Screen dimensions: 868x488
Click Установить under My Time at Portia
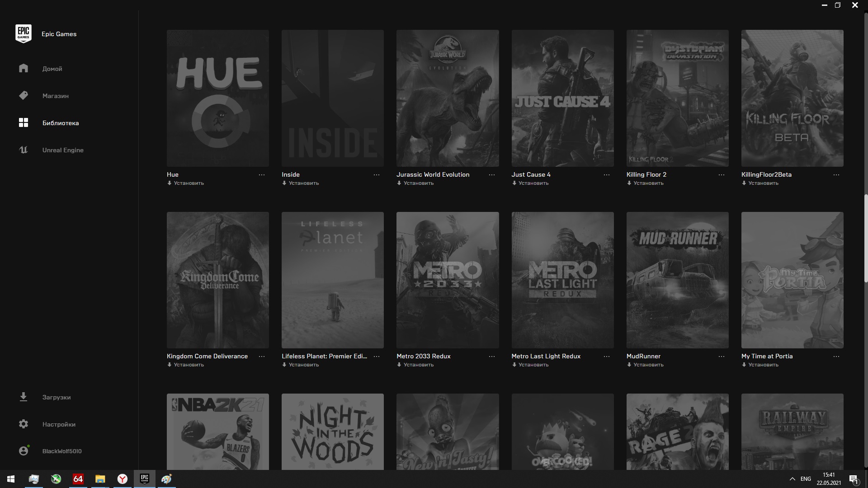click(x=763, y=365)
